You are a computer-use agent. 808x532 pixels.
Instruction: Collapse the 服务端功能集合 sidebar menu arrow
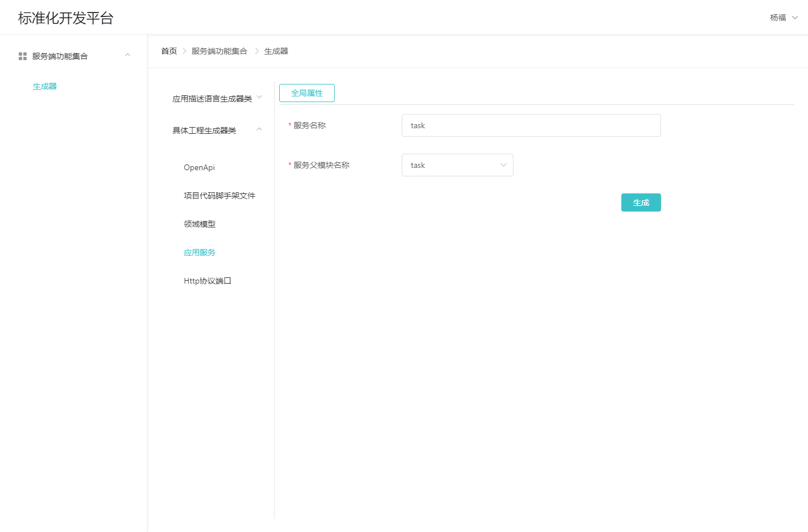[128, 55]
